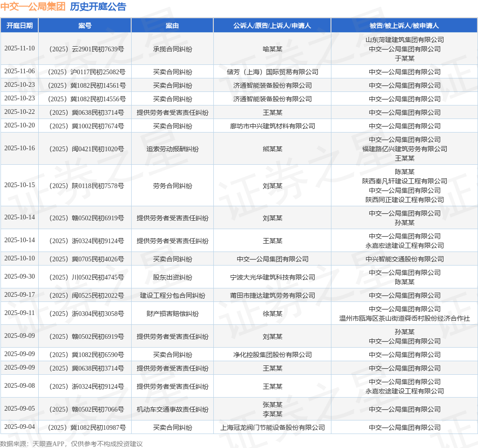Click the 公诉人/原告/上诉人/申请人 header
478x448 pixels.
click(x=272, y=26)
